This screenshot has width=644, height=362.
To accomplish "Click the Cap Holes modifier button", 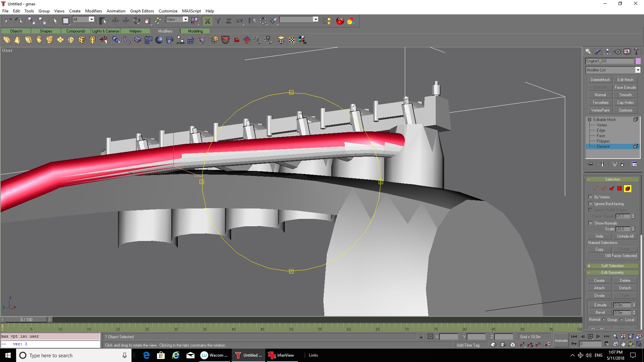I will pos(625,103).
